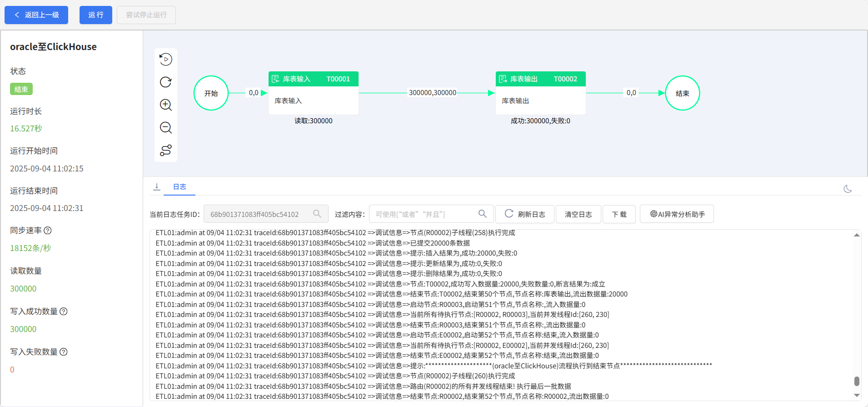Select the 库表输入 T00001 node
This screenshot has height=407, width=868.
[314, 93]
